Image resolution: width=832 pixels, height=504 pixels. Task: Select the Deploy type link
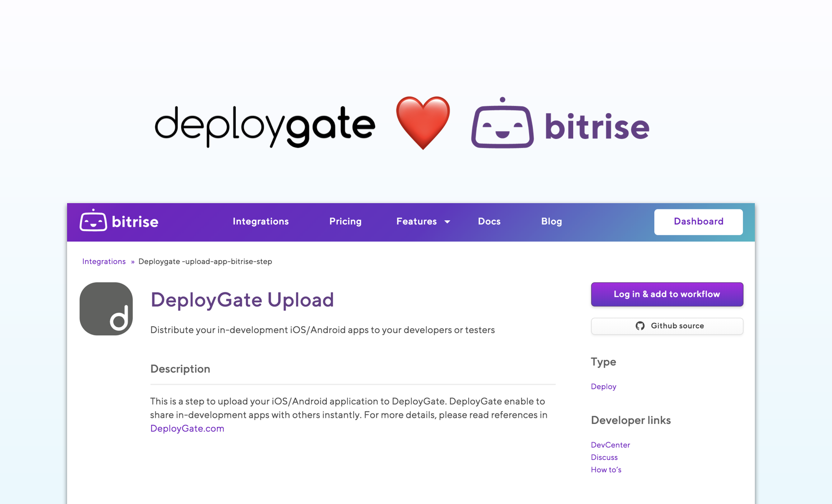click(x=603, y=387)
